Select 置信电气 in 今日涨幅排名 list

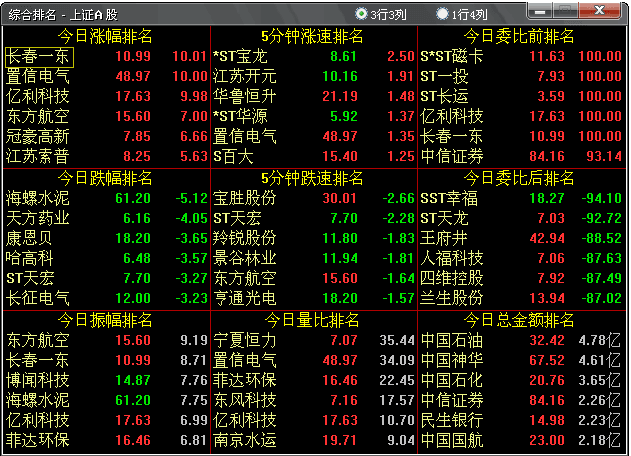pyautogui.click(x=107, y=76)
